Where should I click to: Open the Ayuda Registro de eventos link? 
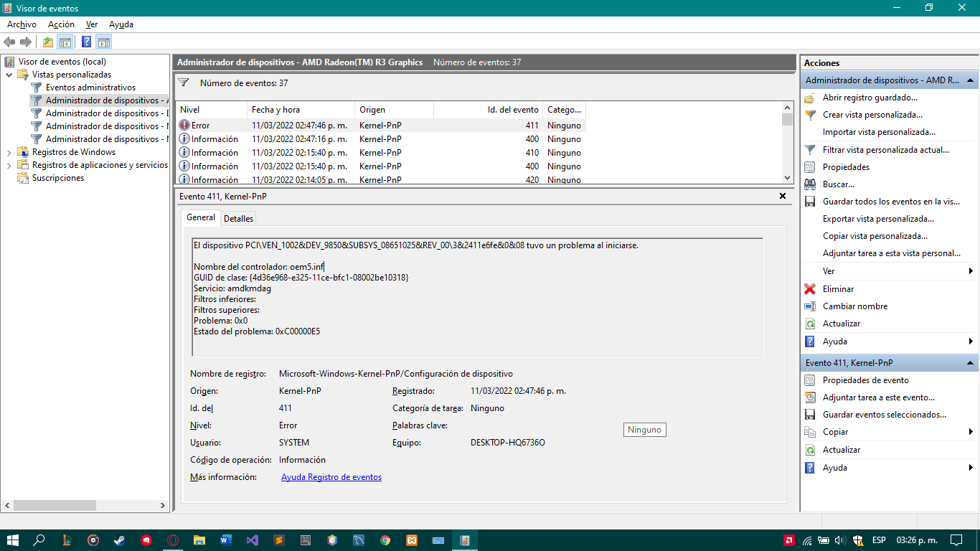coord(331,477)
